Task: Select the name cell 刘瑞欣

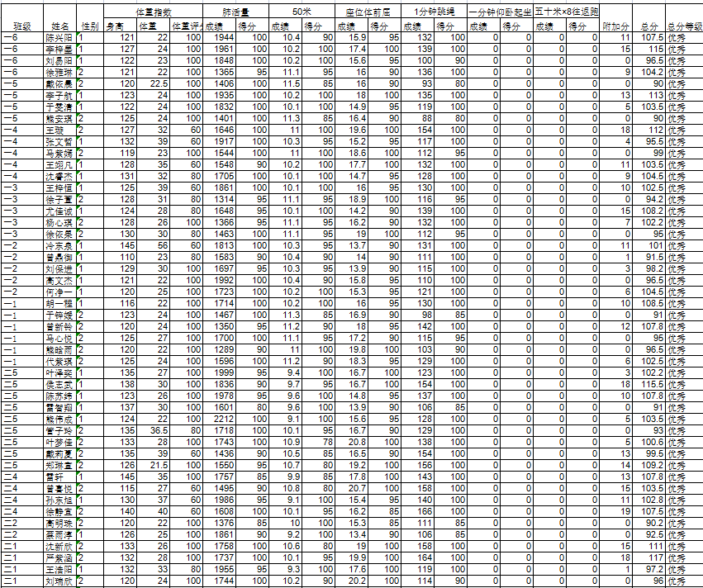Action: (x=60, y=581)
